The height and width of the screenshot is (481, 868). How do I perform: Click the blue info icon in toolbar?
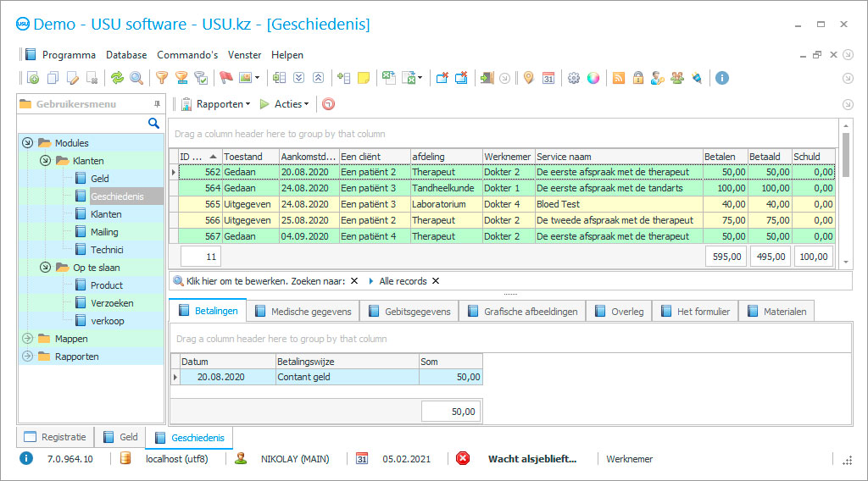point(722,78)
